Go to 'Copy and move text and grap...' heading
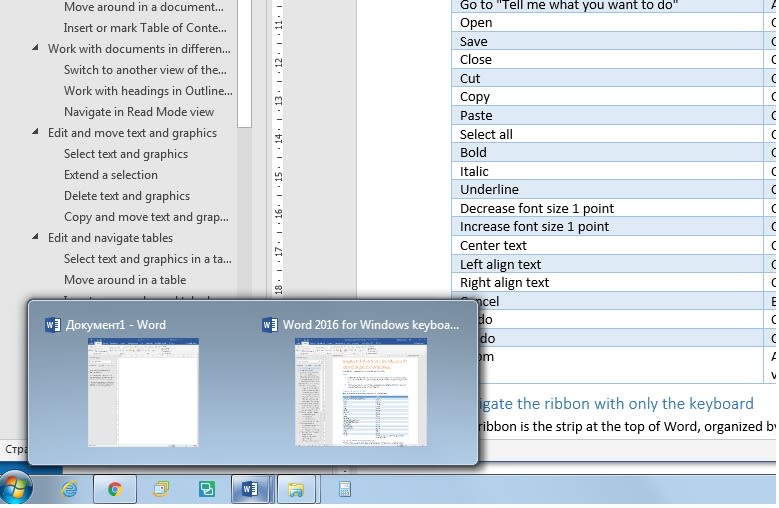This screenshot has width=779, height=508. 146,217
